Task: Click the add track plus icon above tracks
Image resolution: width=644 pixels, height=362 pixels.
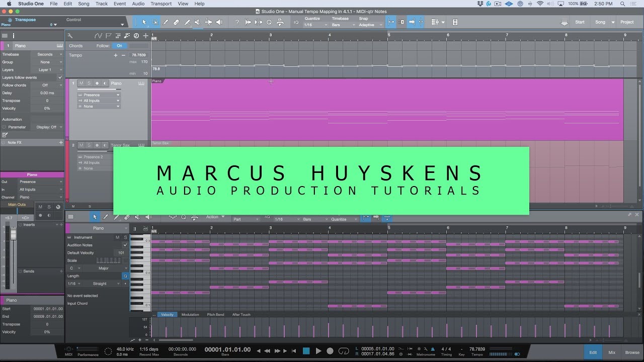Action: point(145,36)
